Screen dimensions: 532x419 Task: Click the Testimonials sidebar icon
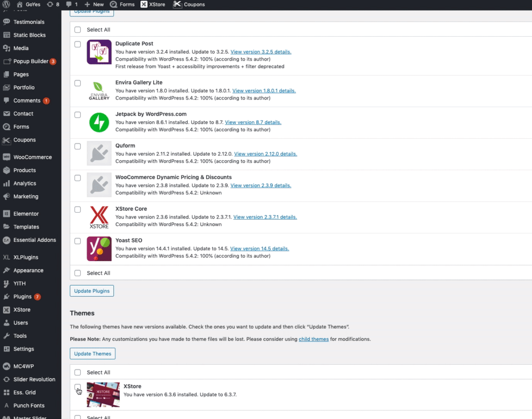click(6, 22)
